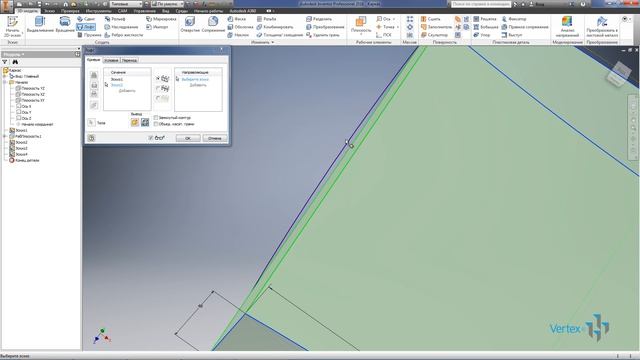The height and width of the screenshot is (360, 640).
Task: Select the Split (Разделить) tool
Action: (x=319, y=19)
